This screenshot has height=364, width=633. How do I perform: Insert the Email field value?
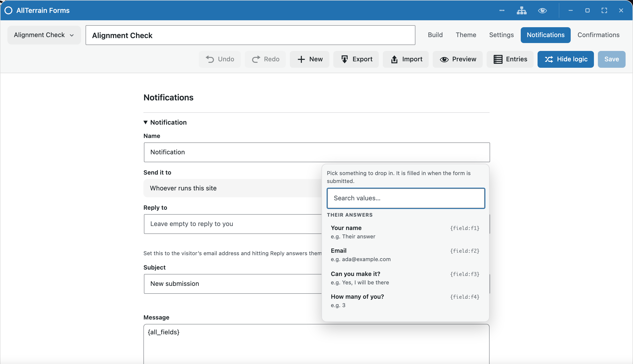405,255
